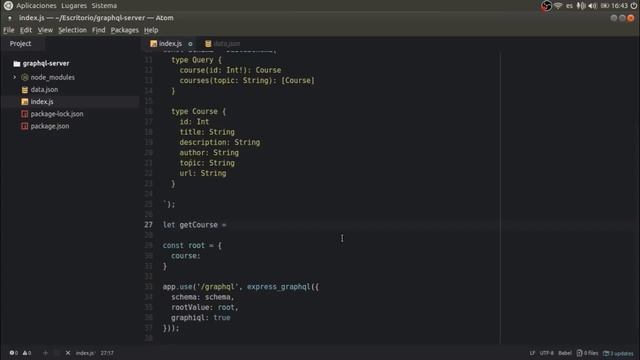Image resolution: width=640 pixels, height=360 pixels.
Task: Open the power/session menu icon
Action: [634, 6]
